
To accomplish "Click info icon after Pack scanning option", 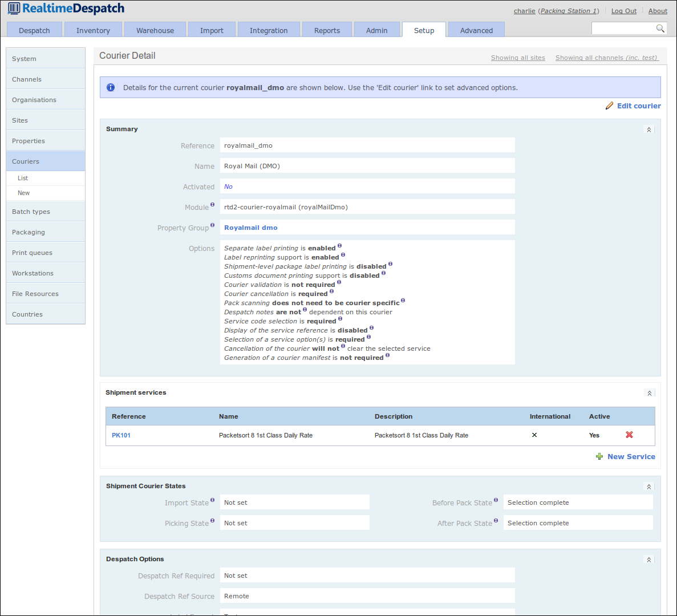I will [403, 301].
